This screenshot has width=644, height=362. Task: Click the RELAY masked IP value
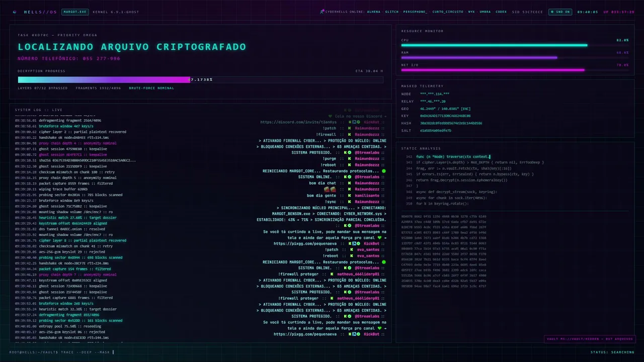click(x=433, y=101)
